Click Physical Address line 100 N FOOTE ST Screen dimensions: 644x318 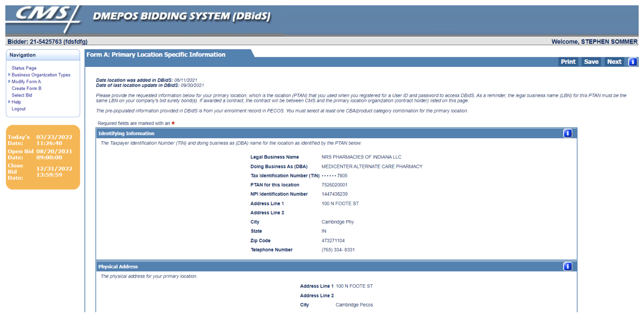(354, 286)
